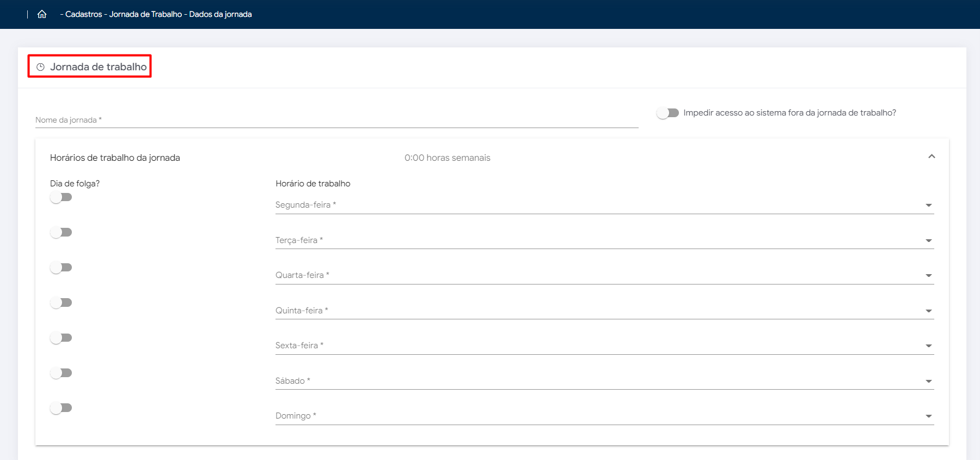980x460 pixels.
Task: Switch on the Quinta-feira day off toggle
Action: [x=61, y=302]
